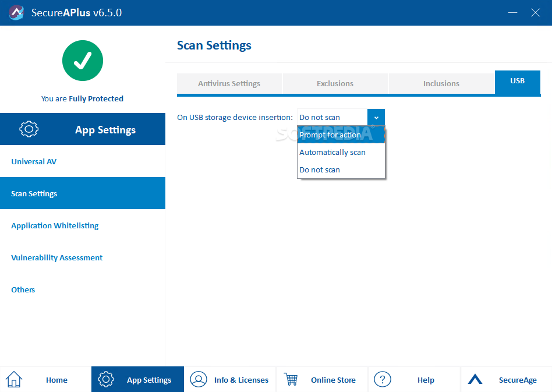Choose Do not scan in the list
The width and height of the screenshot is (552, 392).
click(341, 169)
